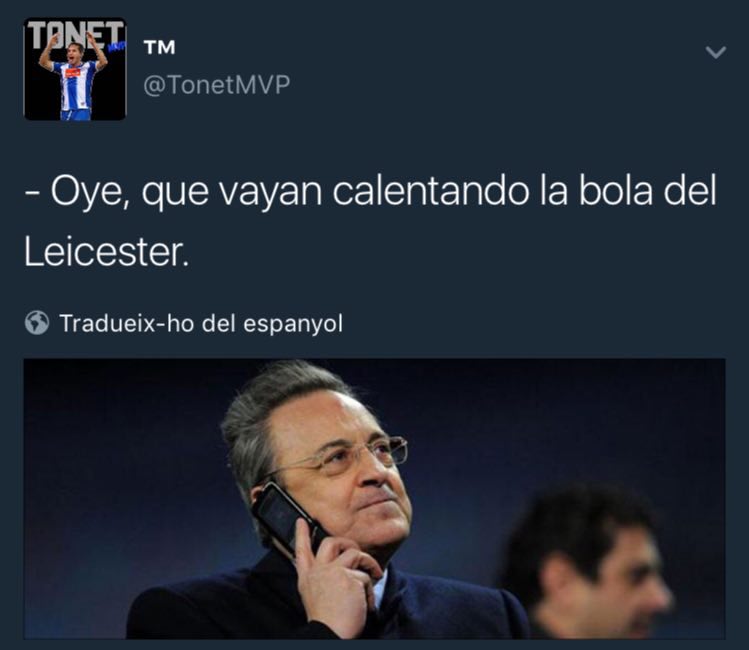The height and width of the screenshot is (650, 749).
Task: Open the @TonetMVP handle link
Action: (x=216, y=85)
